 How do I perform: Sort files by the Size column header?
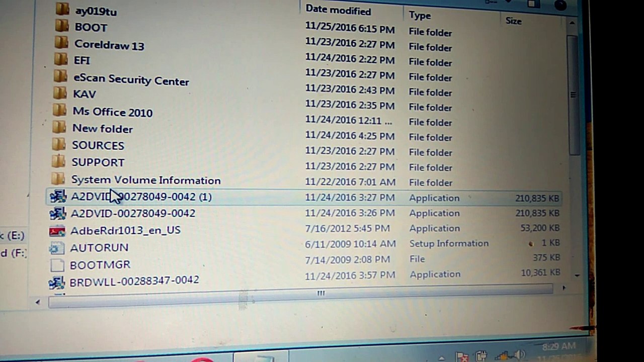(x=513, y=21)
